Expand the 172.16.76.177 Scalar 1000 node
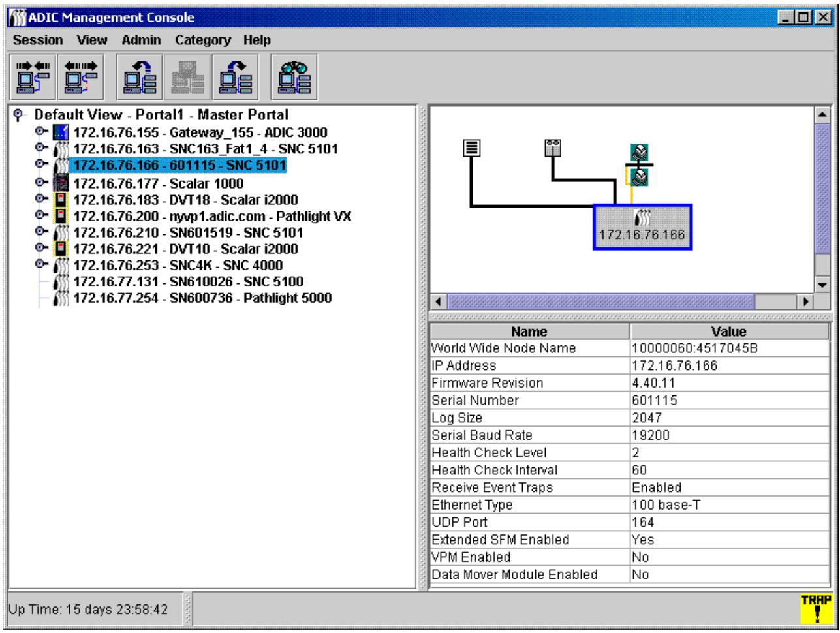 (x=42, y=183)
